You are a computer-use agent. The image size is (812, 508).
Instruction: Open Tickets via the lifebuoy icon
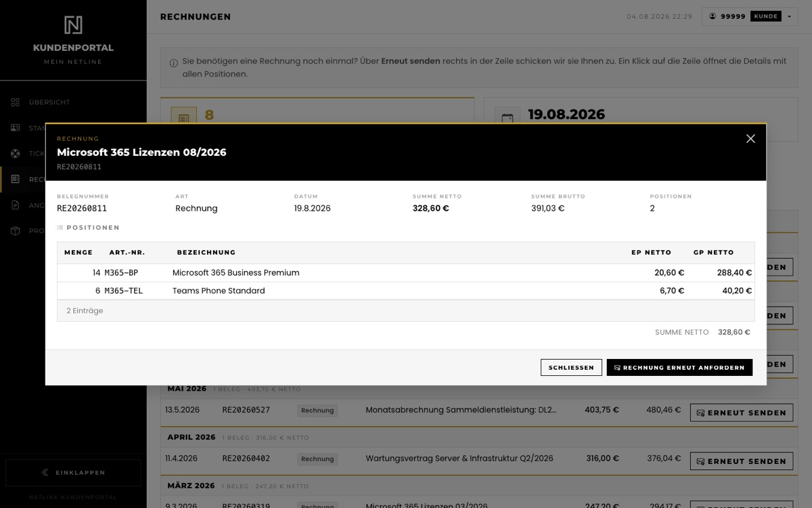(16, 154)
